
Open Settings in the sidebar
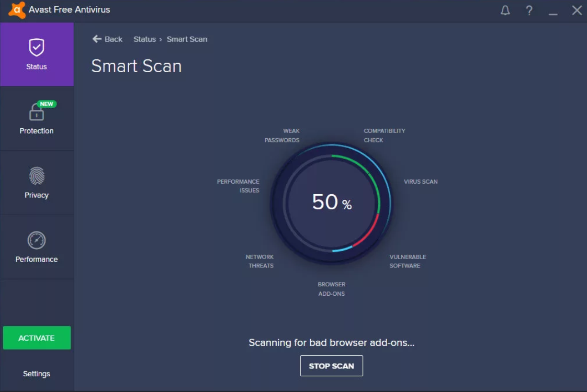coord(37,374)
